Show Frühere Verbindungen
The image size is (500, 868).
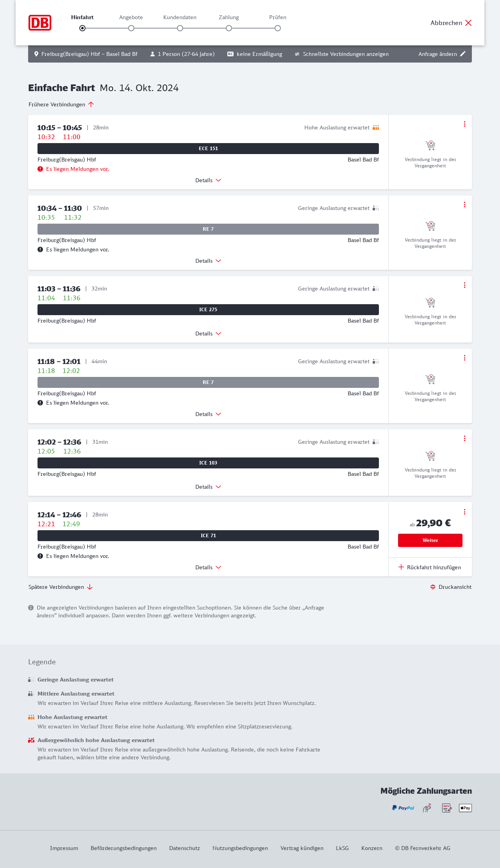pos(61,104)
